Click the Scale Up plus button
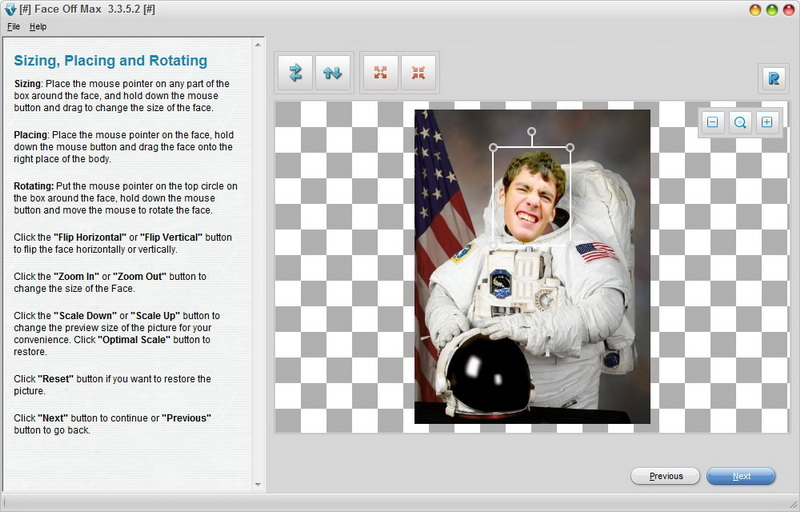 tap(767, 123)
